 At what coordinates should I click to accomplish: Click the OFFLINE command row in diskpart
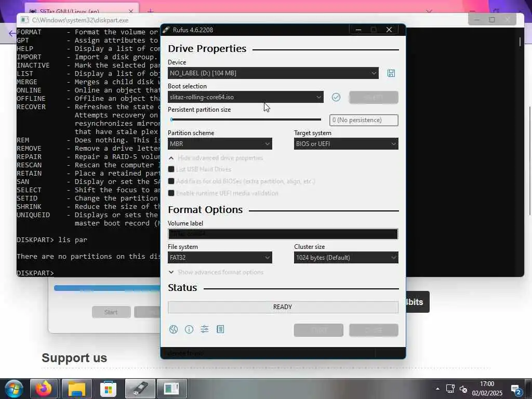pos(88,99)
